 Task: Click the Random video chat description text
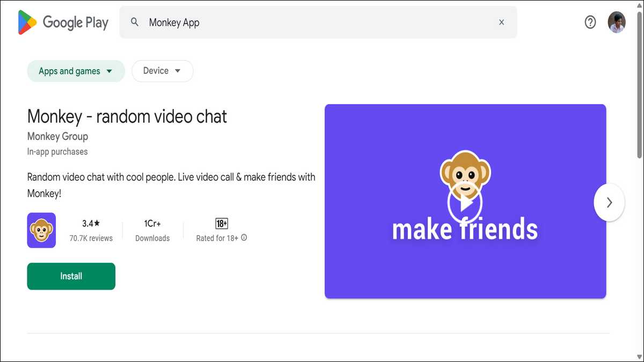[171, 185]
